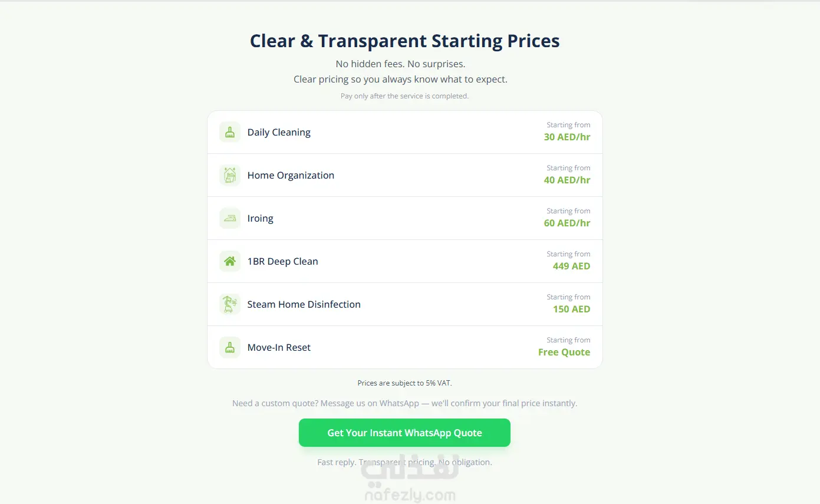Click the Daily Cleaning broom icon
Screen dimensions: 820x504
(x=230, y=132)
